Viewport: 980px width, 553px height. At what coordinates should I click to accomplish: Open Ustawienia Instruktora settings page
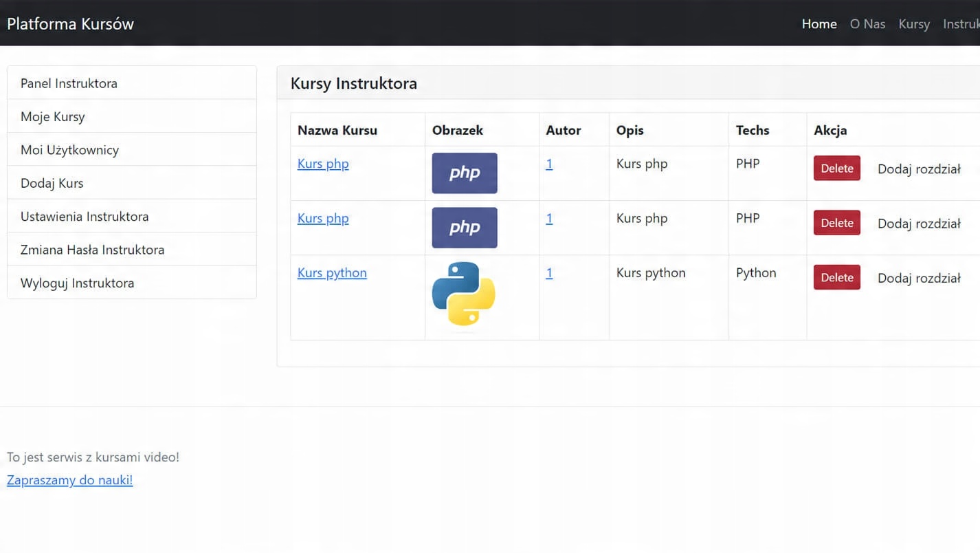click(85, 217)
